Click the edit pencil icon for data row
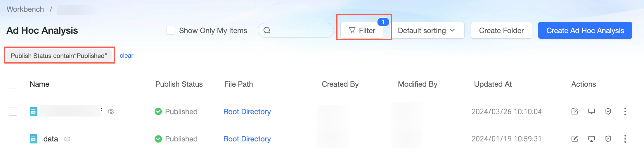 pos(574,139)
